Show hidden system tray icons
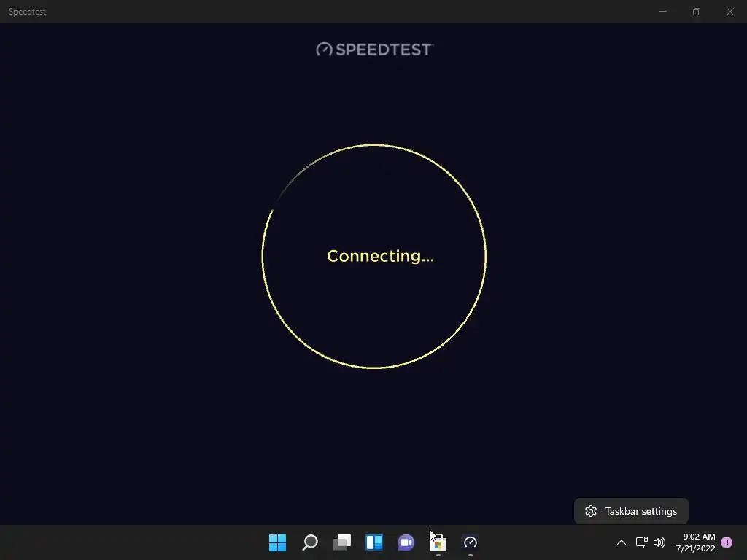Image resolution: width=747 pixels, height=560 pixels. [x=622, y=542]
